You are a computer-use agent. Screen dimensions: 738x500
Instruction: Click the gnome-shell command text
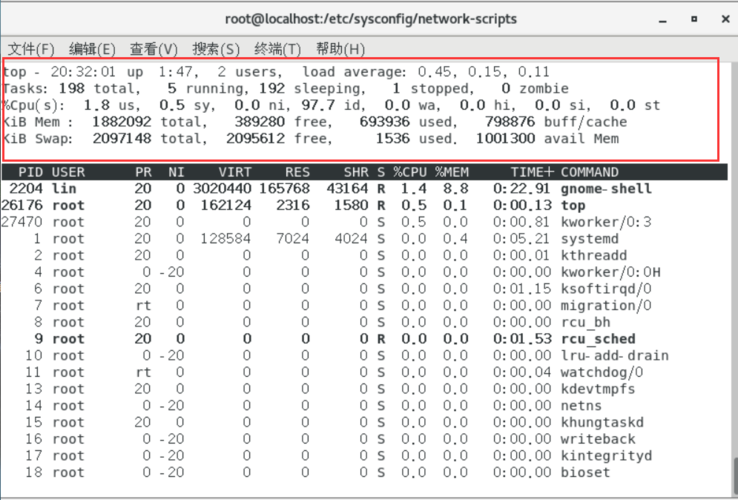click(x=606, y=189)
